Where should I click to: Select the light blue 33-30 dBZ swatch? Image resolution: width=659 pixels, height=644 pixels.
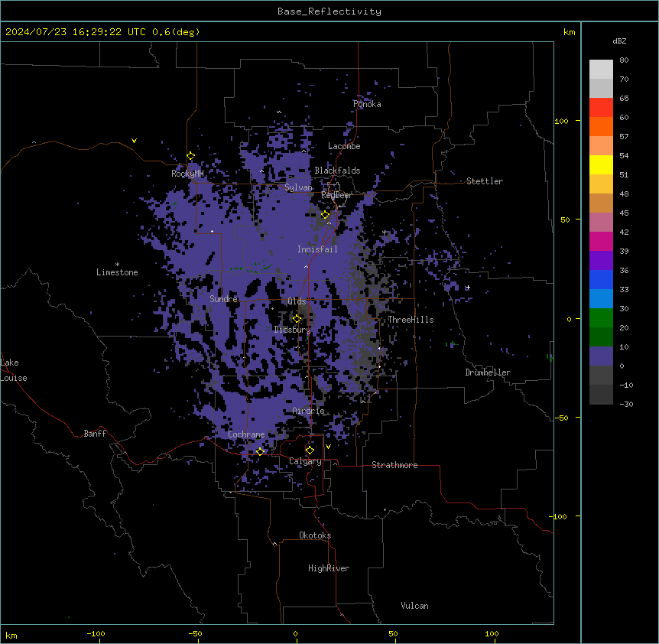pos(601,299)
